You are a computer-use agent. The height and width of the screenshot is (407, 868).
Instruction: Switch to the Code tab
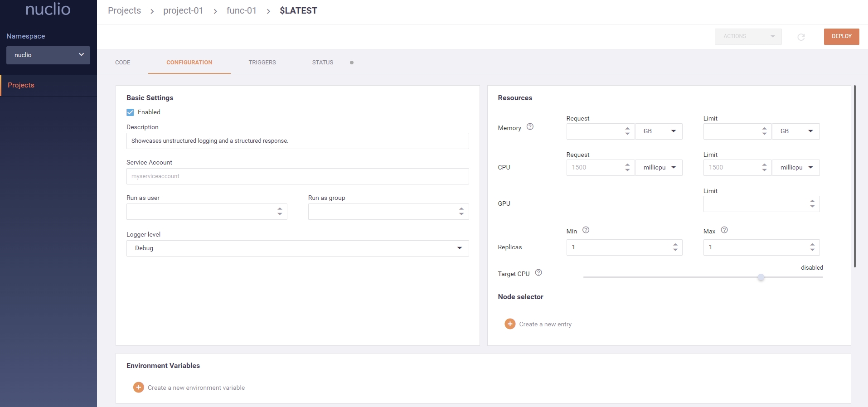122,63
